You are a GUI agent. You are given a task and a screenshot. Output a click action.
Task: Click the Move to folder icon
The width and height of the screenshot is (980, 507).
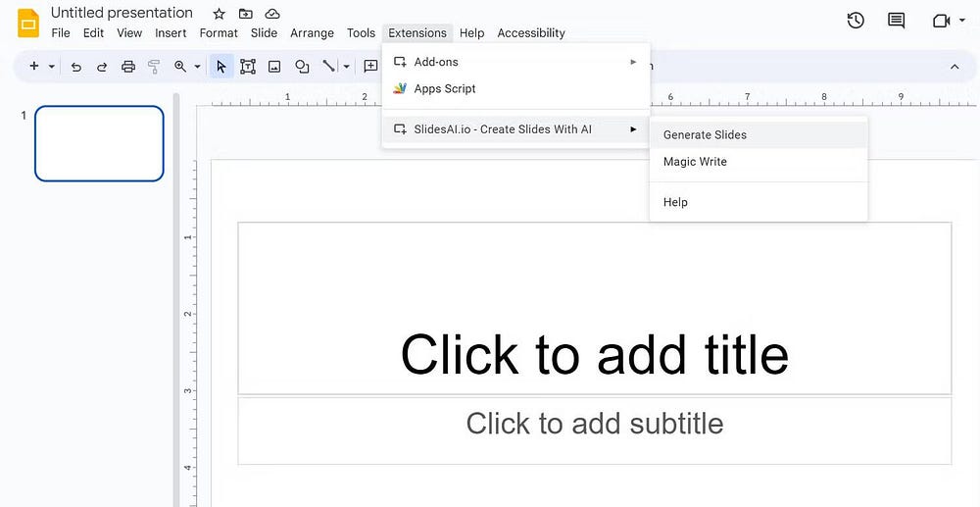click(x=246, y=14)
